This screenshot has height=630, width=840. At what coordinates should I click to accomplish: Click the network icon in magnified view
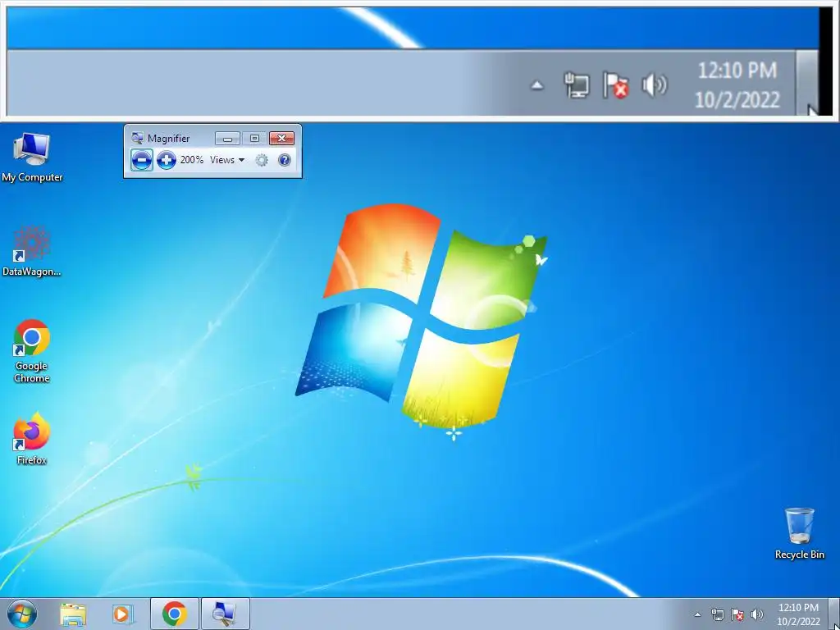click(577, 85)
